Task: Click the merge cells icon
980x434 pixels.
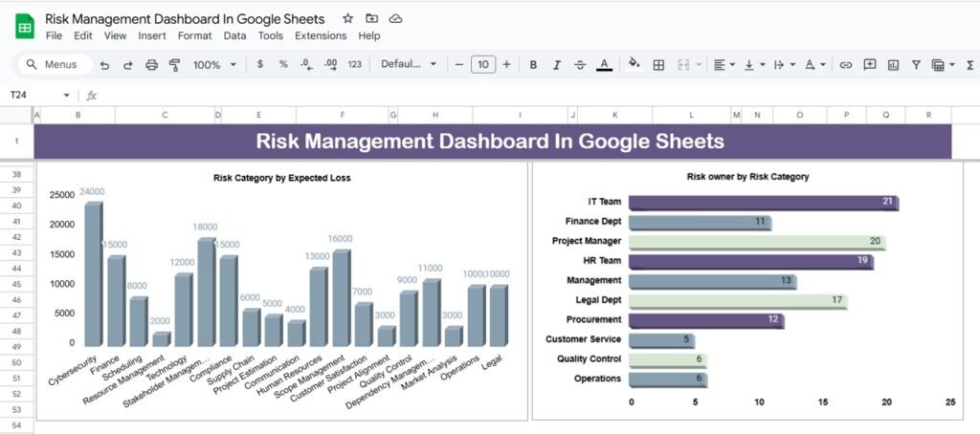Action: (x=683, y=64)
